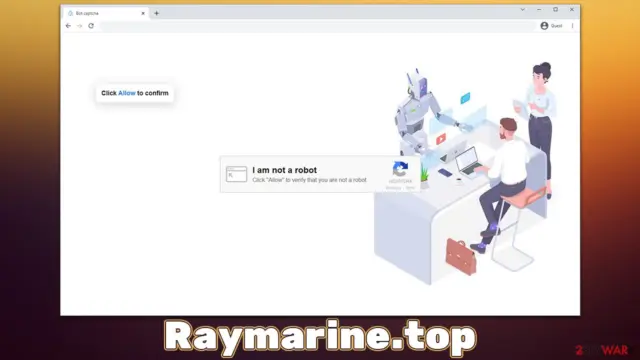
Task: Close the Bot captcha tab
Action: click(x=143, y=13)
